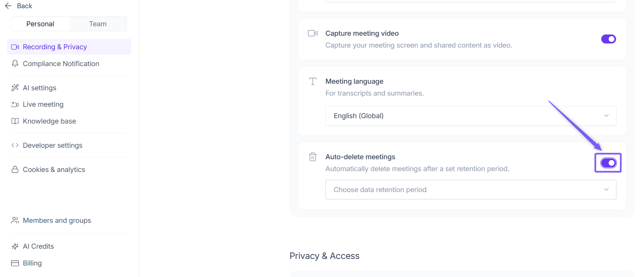The height and width of the screenshot is (277, 644).
Task: Click the Back arrow icon
Action: (x=8, y=6)
